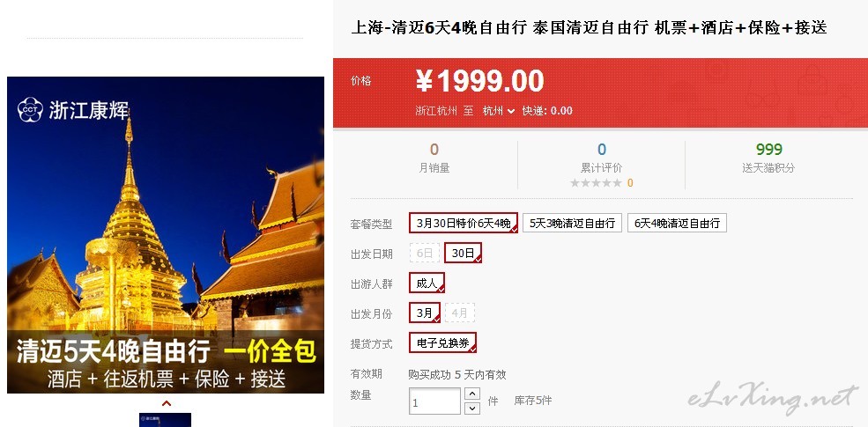The width and height of the screenshot is (868, 427).
Task: Select the 30日 departure date
Action: (464, 253)
